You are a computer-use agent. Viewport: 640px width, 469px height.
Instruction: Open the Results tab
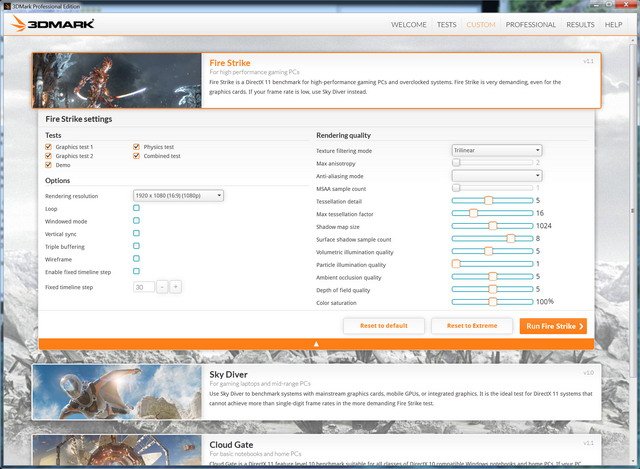[580, 24]
